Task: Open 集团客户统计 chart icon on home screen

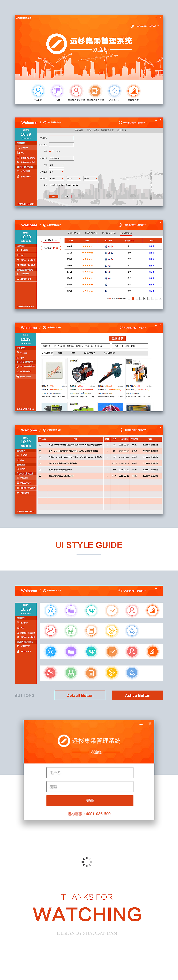Action: point(133,91)
